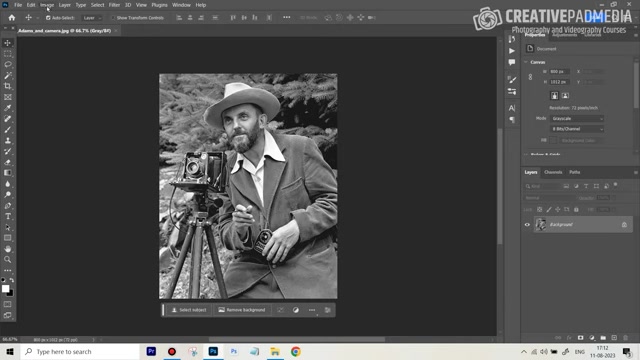640x360 pixels.
Task: Collapse the Canvas section
Action: click(526, 62)
